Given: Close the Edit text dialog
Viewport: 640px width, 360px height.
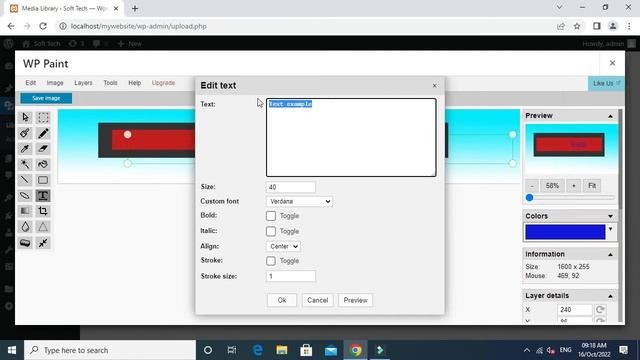Looking at the screenshot, I should (x=434, y=85).
